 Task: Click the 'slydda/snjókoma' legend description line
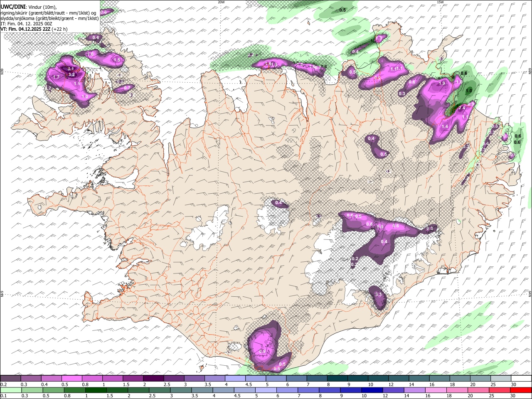tap(49, 18)
